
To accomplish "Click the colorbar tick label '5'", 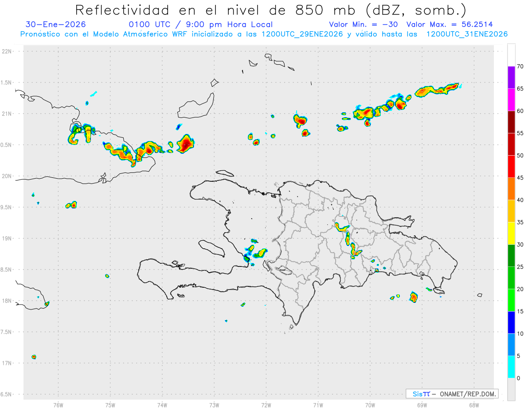I will tap(518, 356).
